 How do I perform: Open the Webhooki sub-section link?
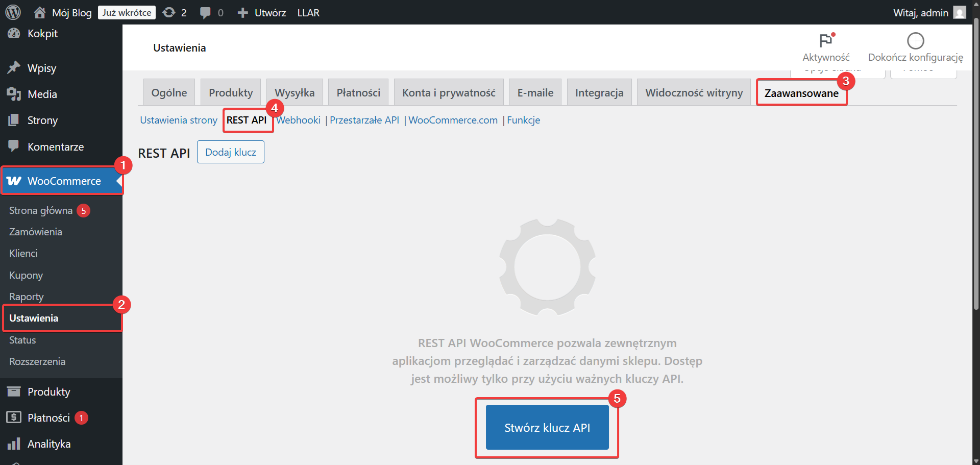[x=299, y=120]
